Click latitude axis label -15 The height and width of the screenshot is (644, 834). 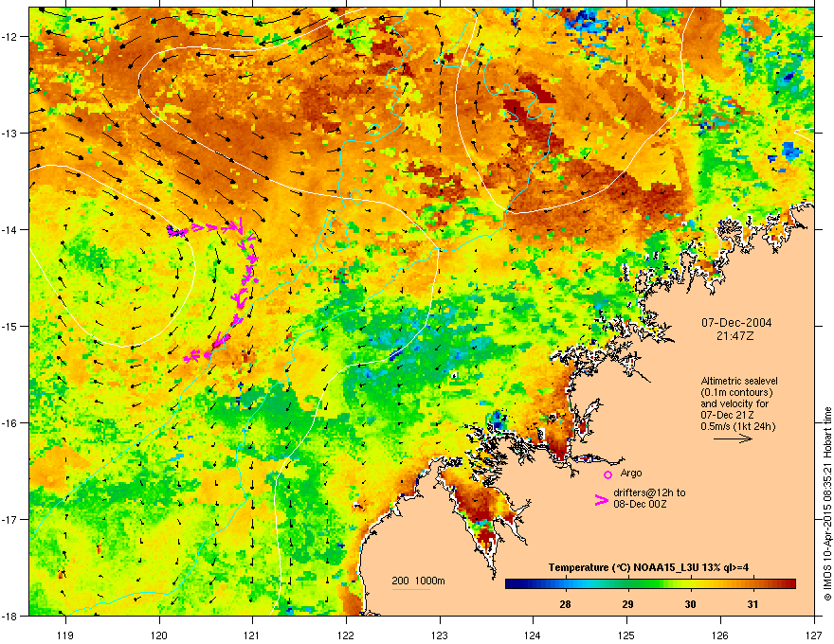pyautogui.click(x=10, y=326)
